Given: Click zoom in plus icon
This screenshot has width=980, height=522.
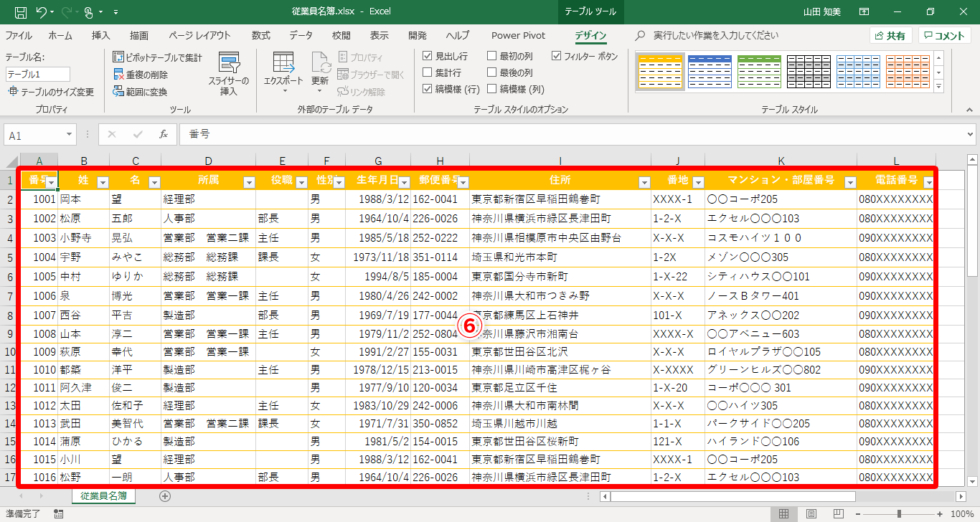Looking at the screenshot, I should click(939, 513).
